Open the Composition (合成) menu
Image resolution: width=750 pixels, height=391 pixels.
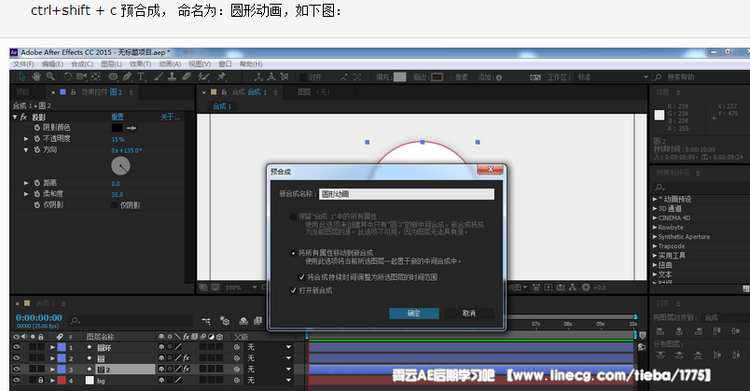tap(82, 64)
